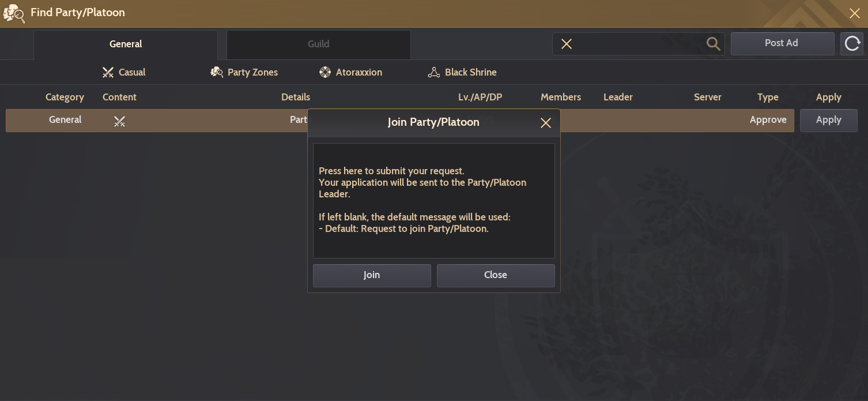This screenshot has width=868, height=401.
Task: Select the Atoraxxion filter
Action: [350, 73]
